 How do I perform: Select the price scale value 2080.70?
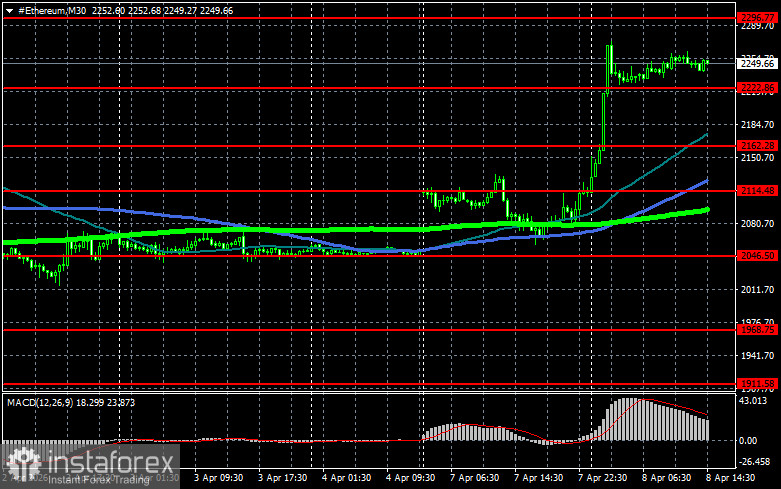758,224
